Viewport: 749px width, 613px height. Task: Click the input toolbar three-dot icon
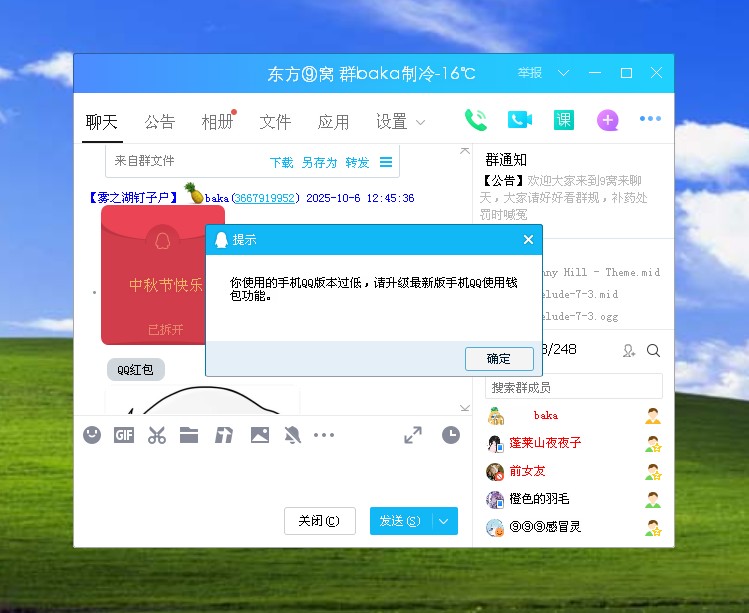pyautogui.click(x=324, y=435)
